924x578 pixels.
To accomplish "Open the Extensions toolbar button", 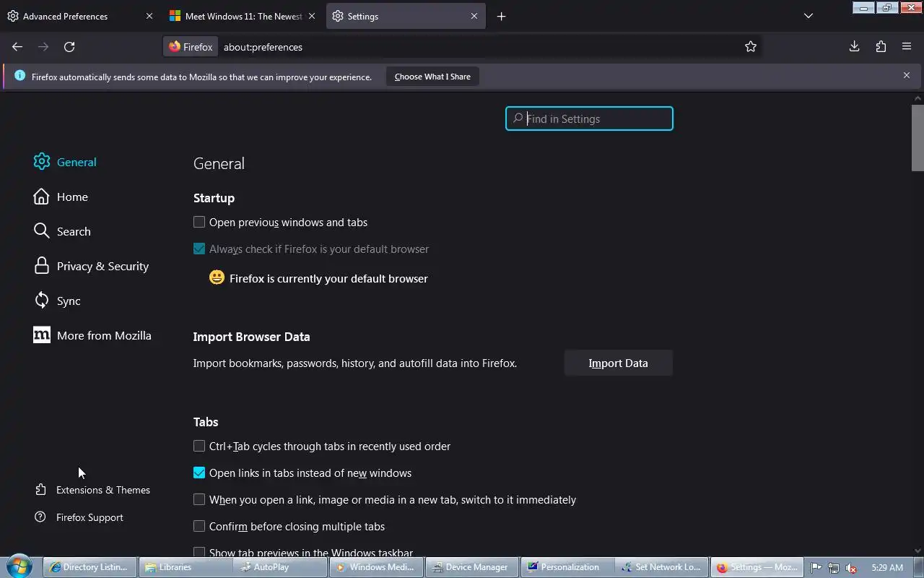I will click(881, 47).
